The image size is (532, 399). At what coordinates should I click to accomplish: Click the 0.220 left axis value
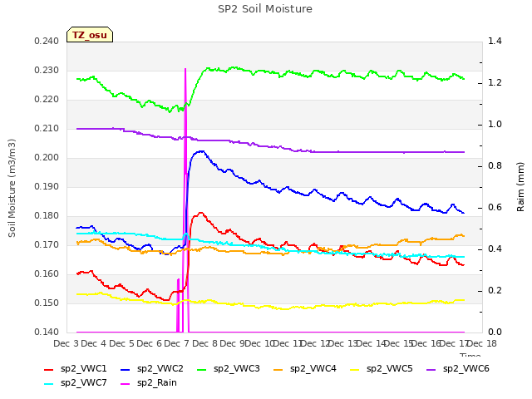[47, 100]
